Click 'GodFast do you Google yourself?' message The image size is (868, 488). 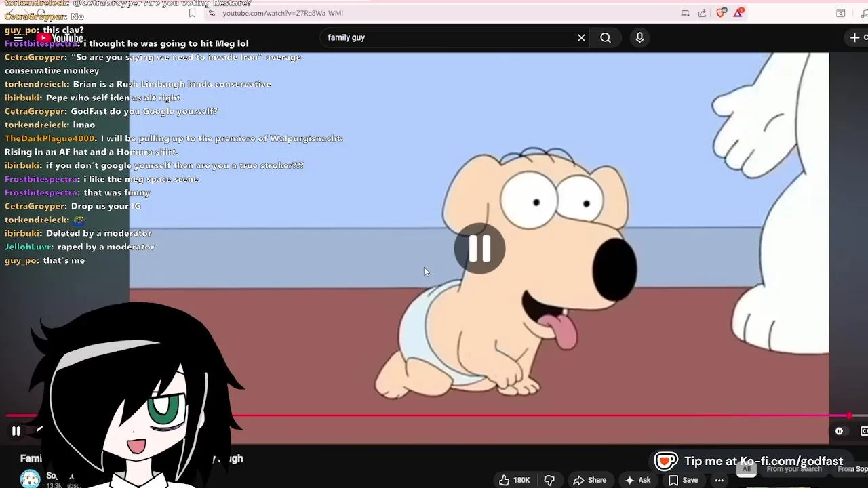click(x=144, y=111)
